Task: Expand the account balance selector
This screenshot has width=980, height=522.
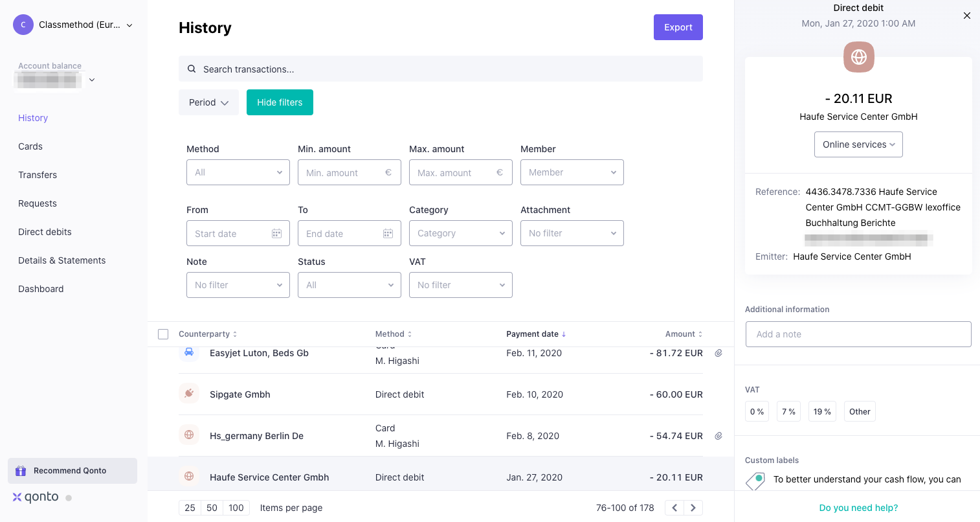Action: (92, 80)
